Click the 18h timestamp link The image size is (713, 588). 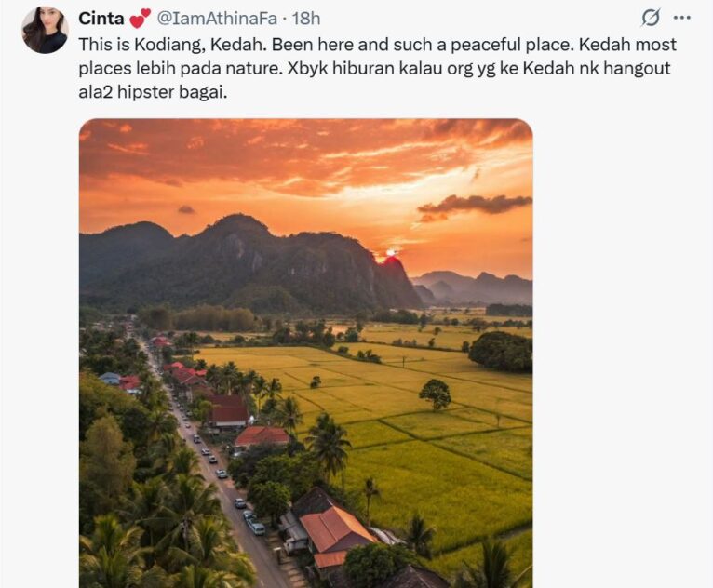pyautogui.click(x=306, y=19)
